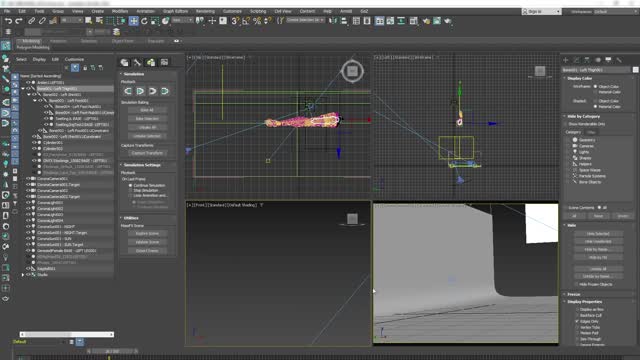The width and height of the screenshot is (640, 360).
Task: Click Reset Simulation playback icon
Action: tap(128, 91)
